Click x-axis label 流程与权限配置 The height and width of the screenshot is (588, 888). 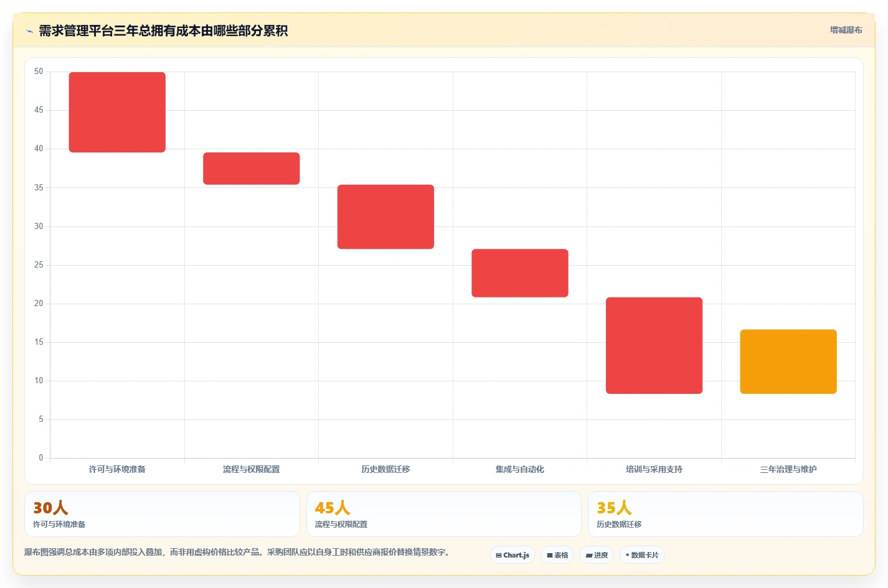[252, 469]
